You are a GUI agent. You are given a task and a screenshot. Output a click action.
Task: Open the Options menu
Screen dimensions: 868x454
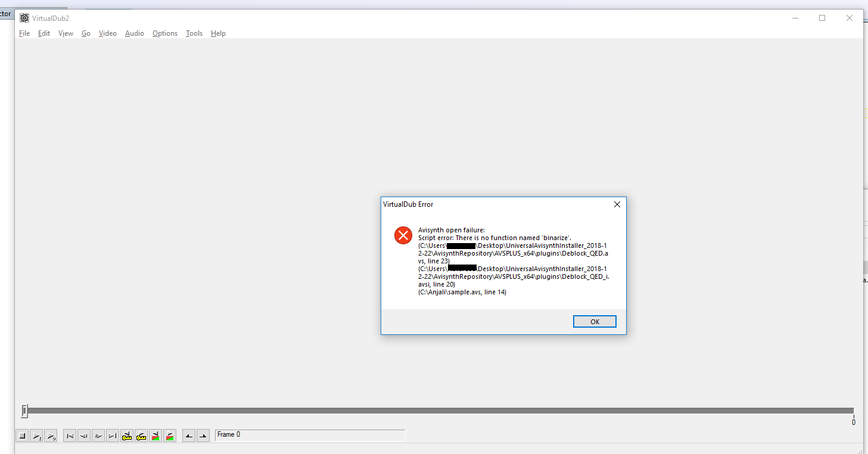(165, 33)
